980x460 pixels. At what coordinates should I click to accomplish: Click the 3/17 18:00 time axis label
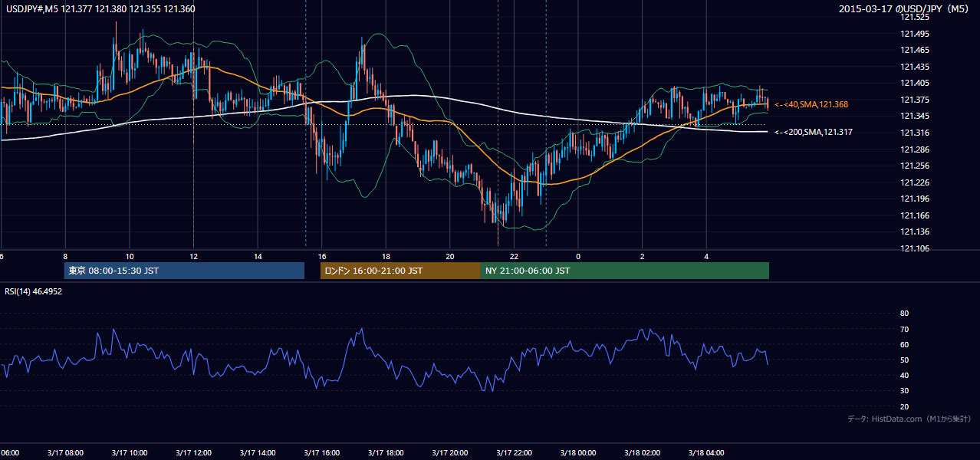tap(386, 453)
